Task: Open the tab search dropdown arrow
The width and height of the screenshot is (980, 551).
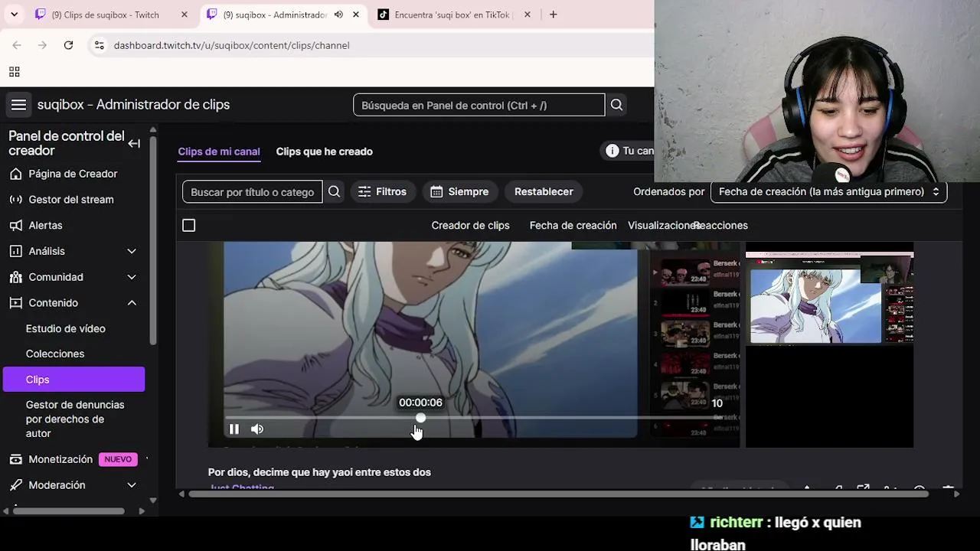Action: pos(14,15)
